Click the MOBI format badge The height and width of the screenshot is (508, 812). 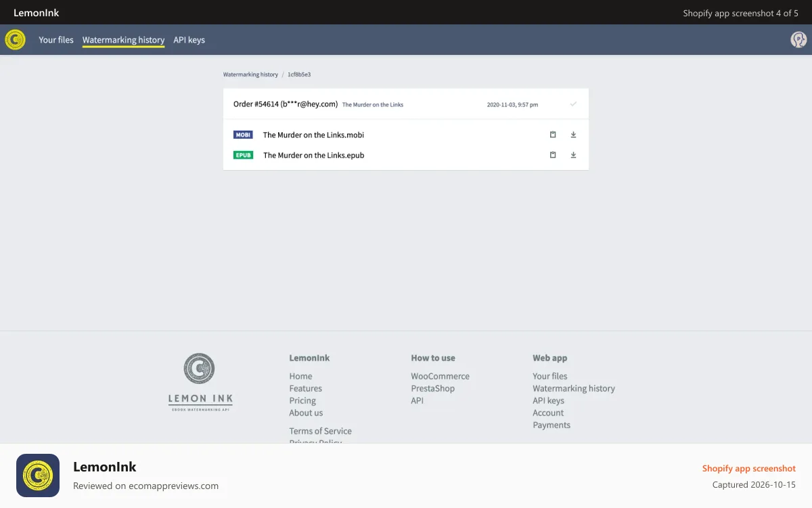(x=243, y=135)
